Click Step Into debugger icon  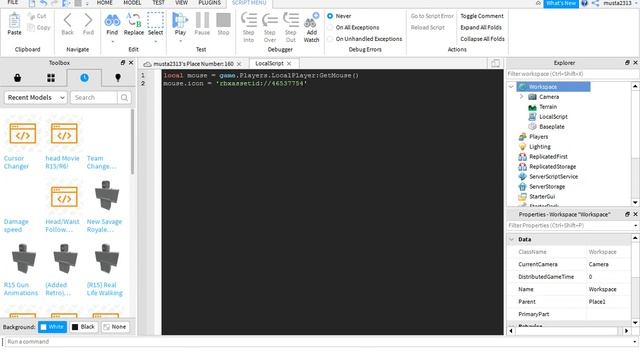click(249, 20)
